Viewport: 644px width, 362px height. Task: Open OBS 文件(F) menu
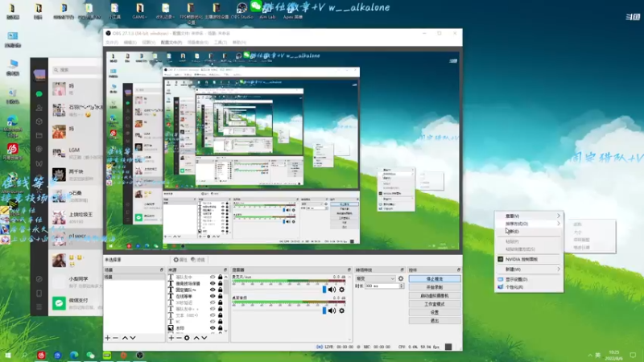[112, 43]
